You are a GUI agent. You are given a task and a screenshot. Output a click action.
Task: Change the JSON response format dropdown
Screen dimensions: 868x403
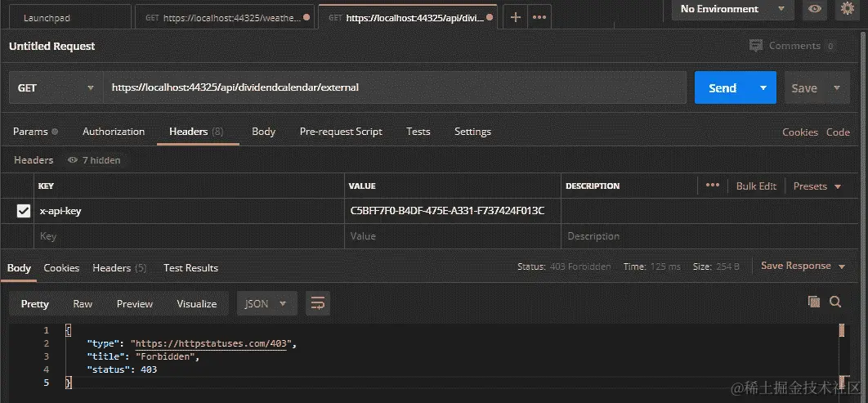pos(266,303)
